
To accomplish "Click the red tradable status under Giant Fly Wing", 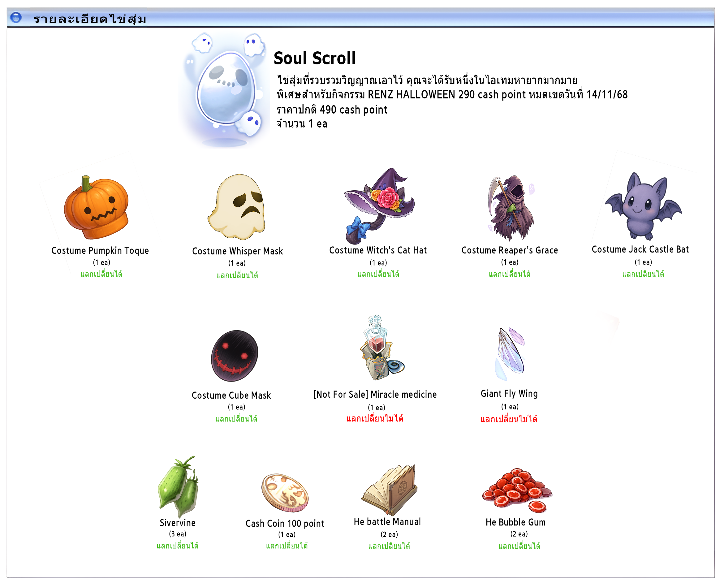I will [509, 419].
